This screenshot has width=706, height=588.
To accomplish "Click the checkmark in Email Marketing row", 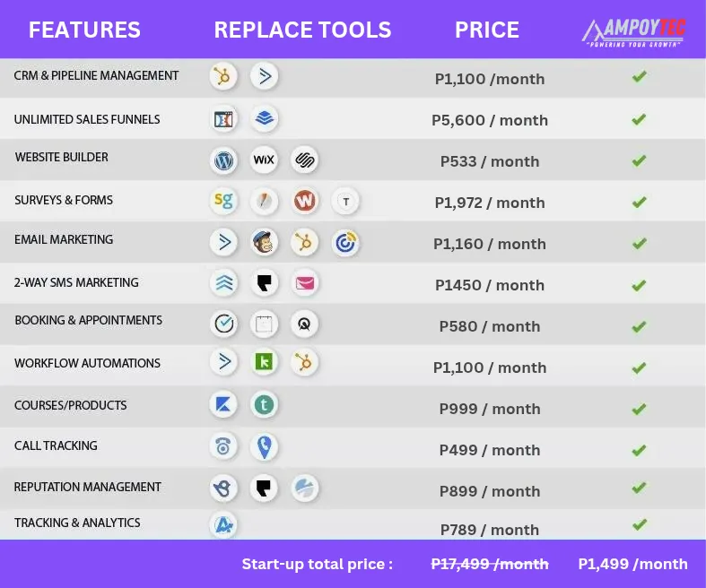I will [639, 244].
